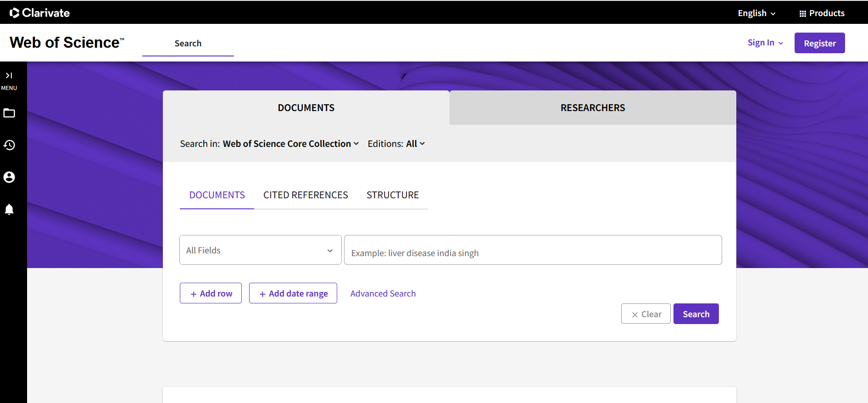The height and width of the screenshot is (403, 868).
Task: Expand the English language dropdown
Action: tap(757, 13)
